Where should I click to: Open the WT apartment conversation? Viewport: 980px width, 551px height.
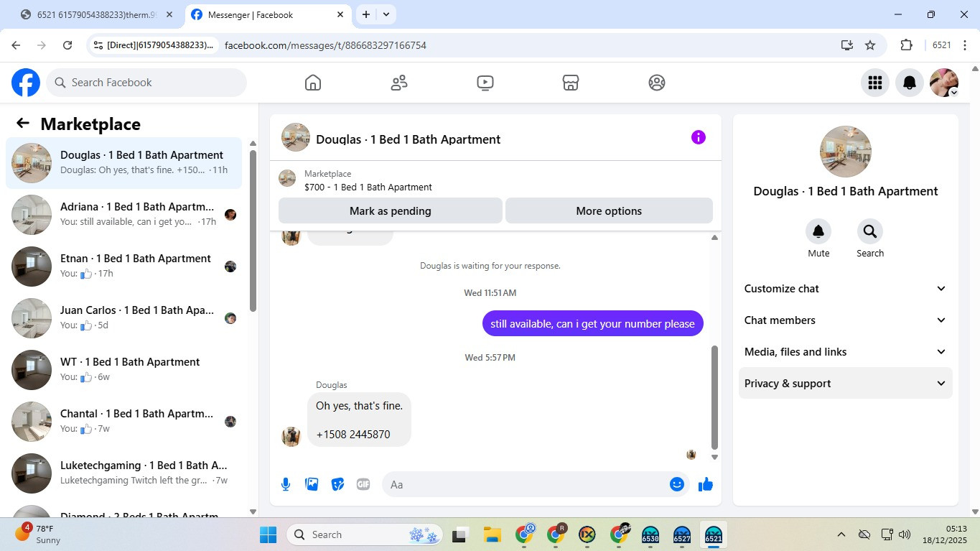(124, 370)
